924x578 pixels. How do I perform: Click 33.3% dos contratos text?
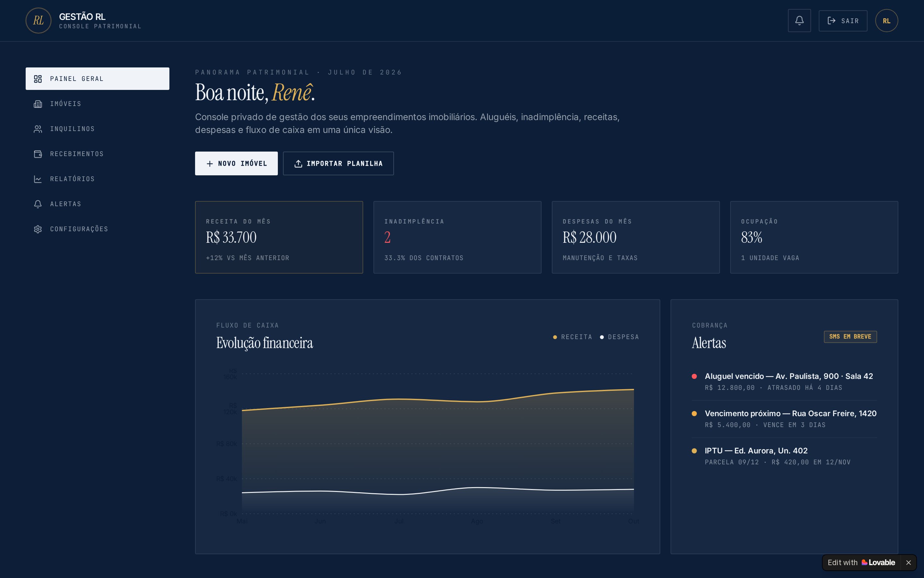coord(424,258)
